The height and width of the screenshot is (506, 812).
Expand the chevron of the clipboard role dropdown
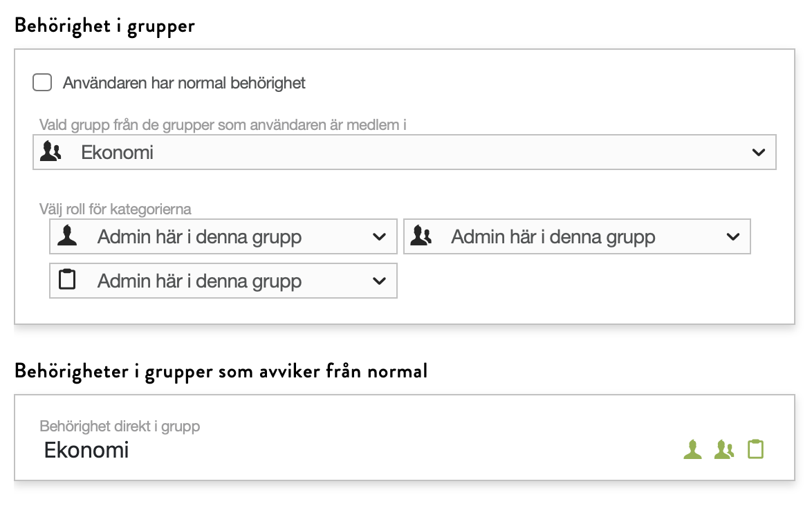click(x=379, y=281)
